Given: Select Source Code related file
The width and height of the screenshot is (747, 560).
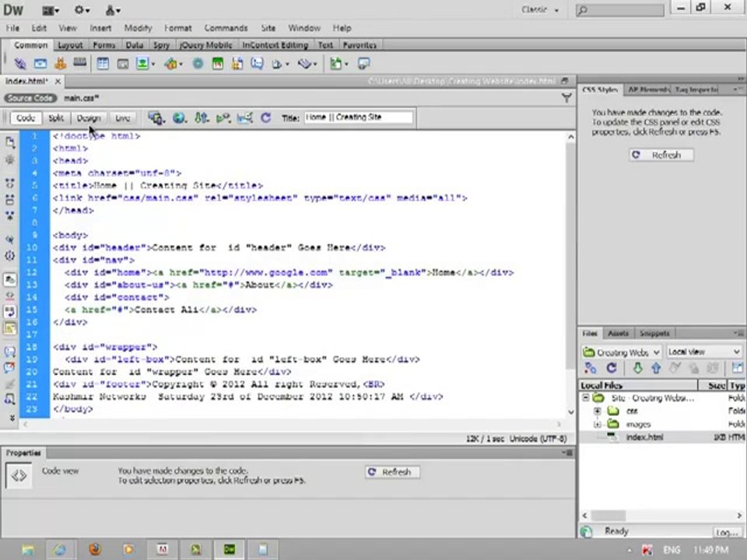Looking at the screenshot, I should pyautogui.click(x=30, y=98).
